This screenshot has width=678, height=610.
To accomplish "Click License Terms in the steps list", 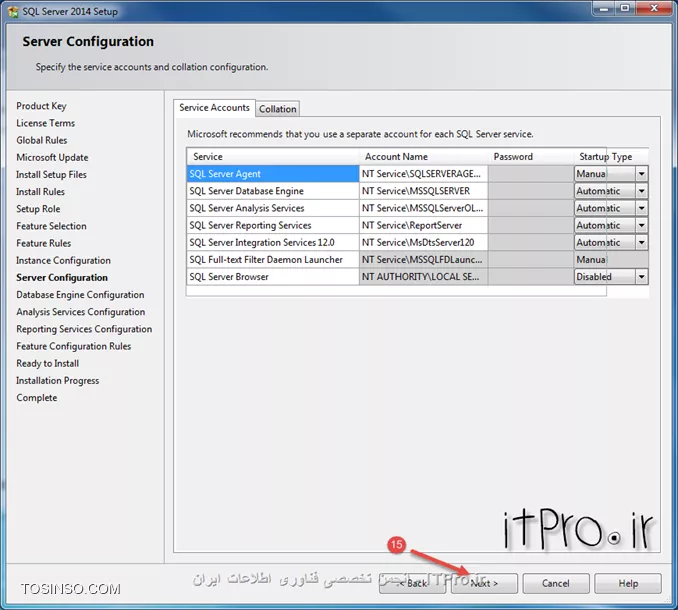I will point(45,123).
